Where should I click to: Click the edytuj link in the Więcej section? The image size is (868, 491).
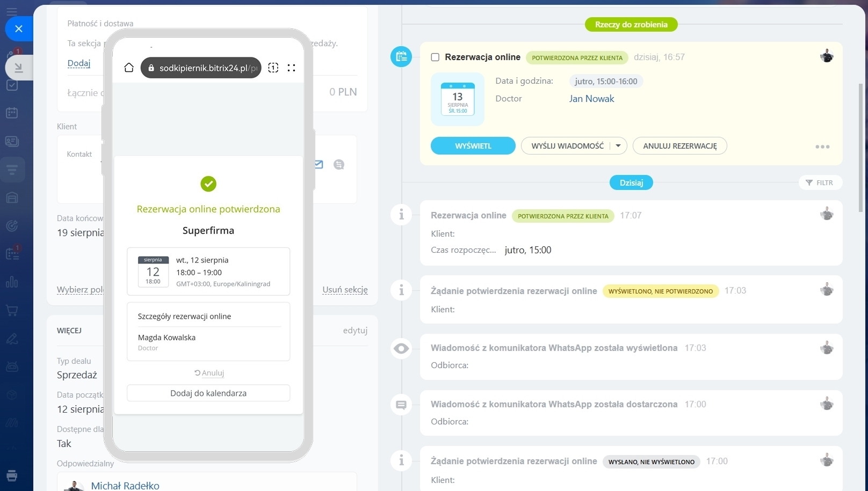pos(355,331)
